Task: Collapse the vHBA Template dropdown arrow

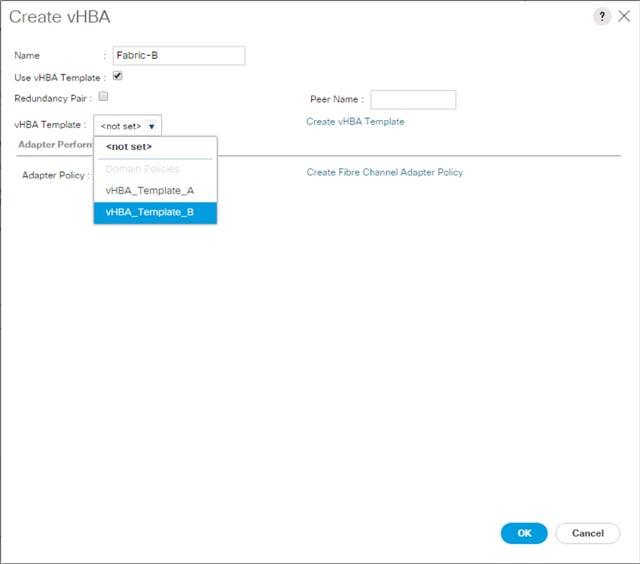Action: pyautogui.click(x=151, y=127)
